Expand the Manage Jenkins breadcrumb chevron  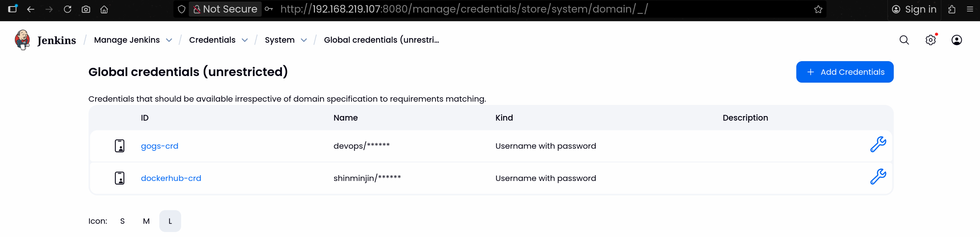pos(169,40)
